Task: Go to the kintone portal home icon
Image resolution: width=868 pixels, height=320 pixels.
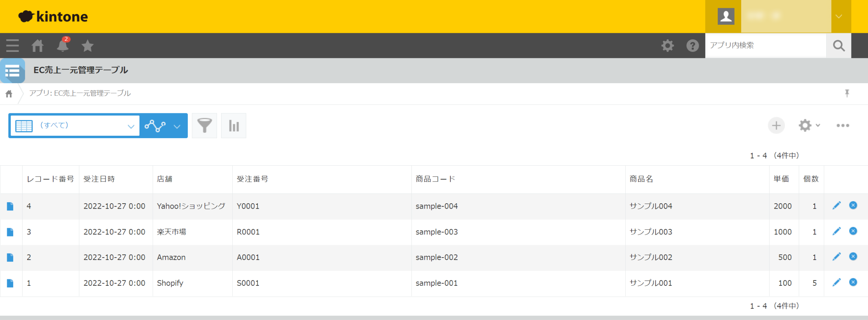Action: [x=38, y=45]
